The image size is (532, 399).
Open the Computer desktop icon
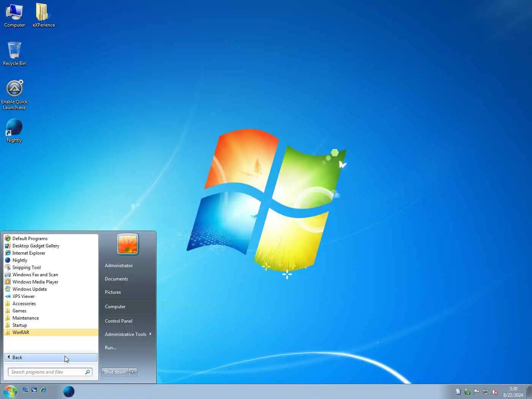[x=14, y=16]
